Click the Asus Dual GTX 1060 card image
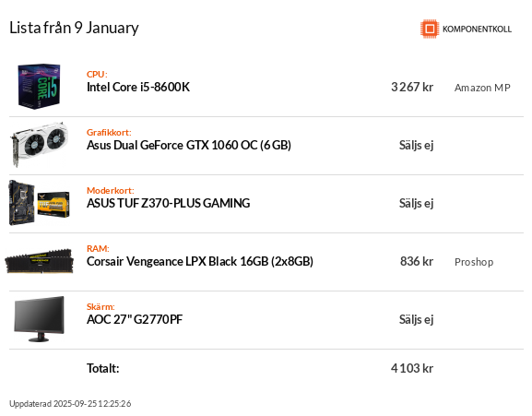Screen dimensions: 532x416 [39, 145]
